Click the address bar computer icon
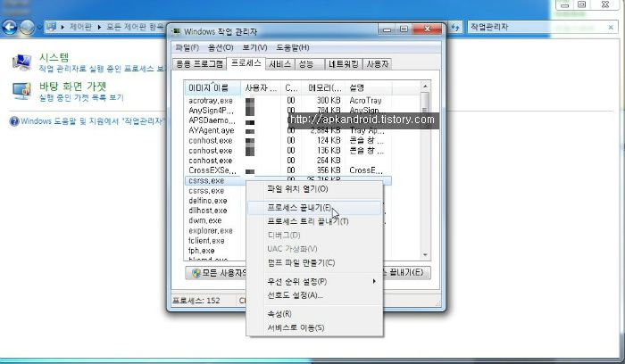The image size is (625, 364). (51, 27)
